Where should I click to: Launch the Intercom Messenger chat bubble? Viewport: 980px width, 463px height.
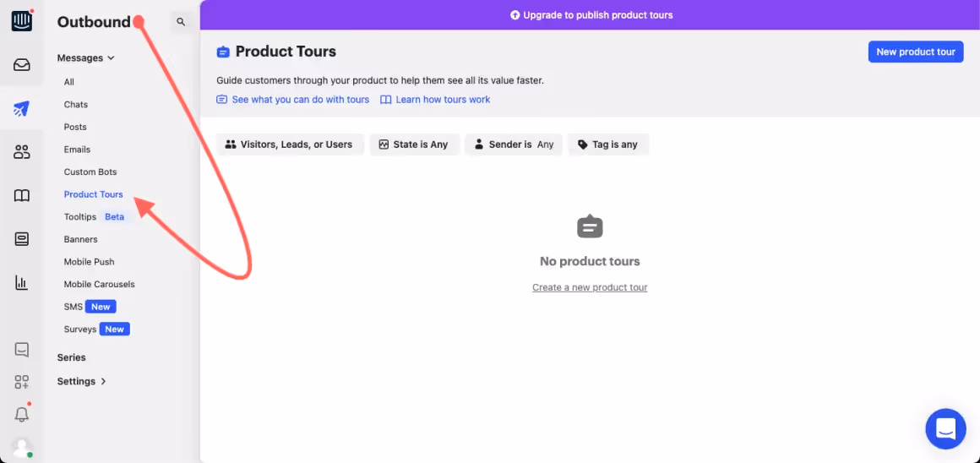945,428
